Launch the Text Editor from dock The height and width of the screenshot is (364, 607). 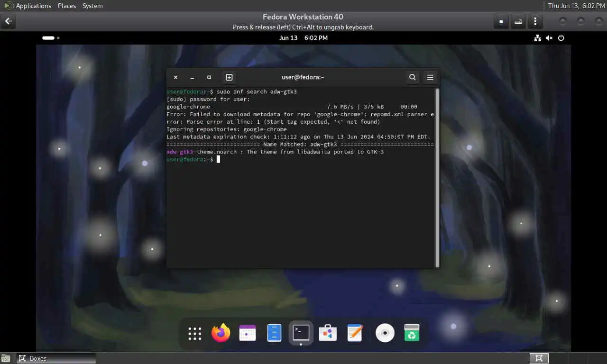[x=355, y=333]
